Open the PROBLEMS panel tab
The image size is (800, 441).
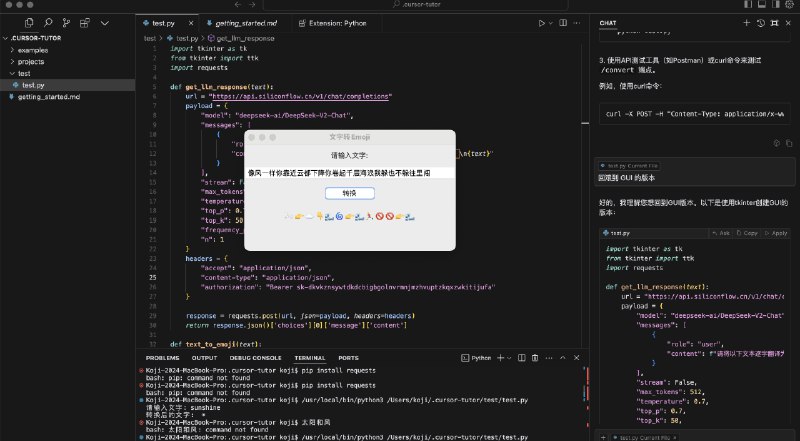point(162,358)
